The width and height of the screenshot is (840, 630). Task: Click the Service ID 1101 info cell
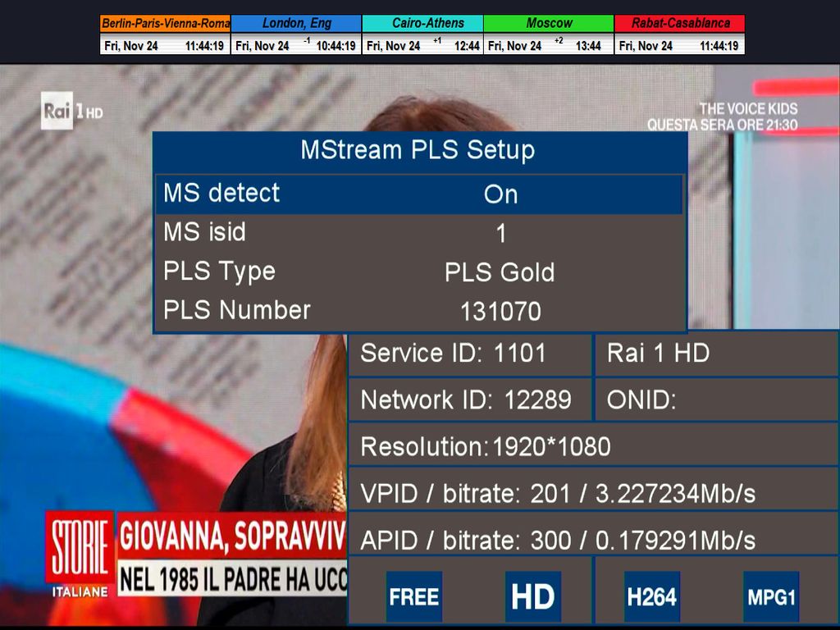[x=469, y=354]
